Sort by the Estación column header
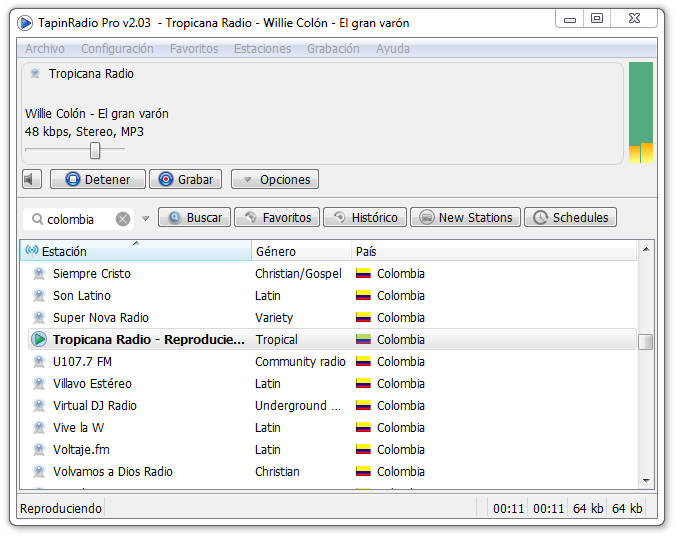681x540 pixels. pyautogui.click(x=136, y=251)
